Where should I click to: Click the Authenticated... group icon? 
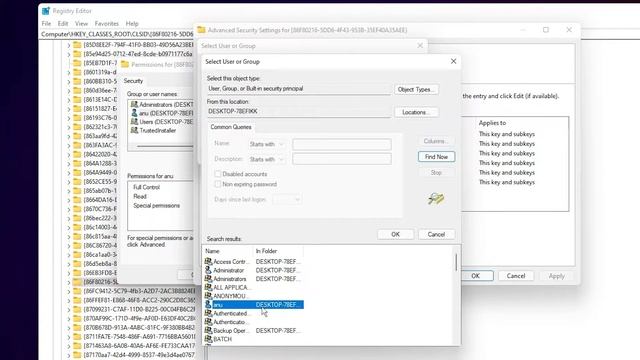coord(208,313)
